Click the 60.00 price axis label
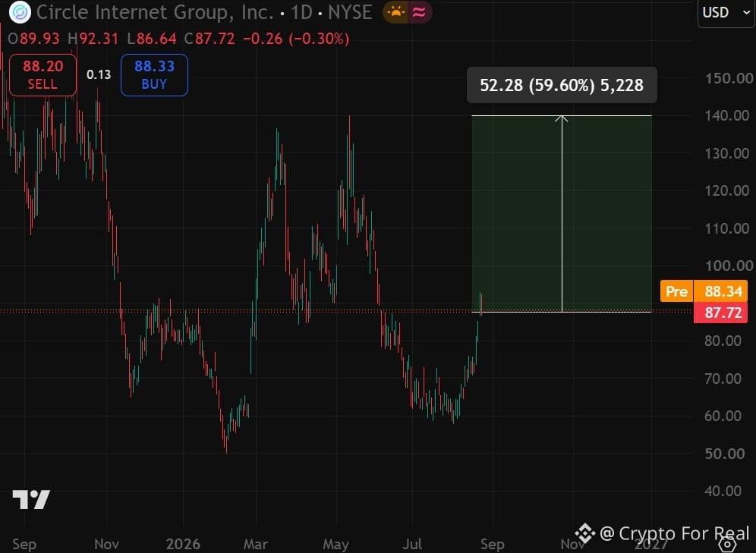 click(x=723, y=416)
